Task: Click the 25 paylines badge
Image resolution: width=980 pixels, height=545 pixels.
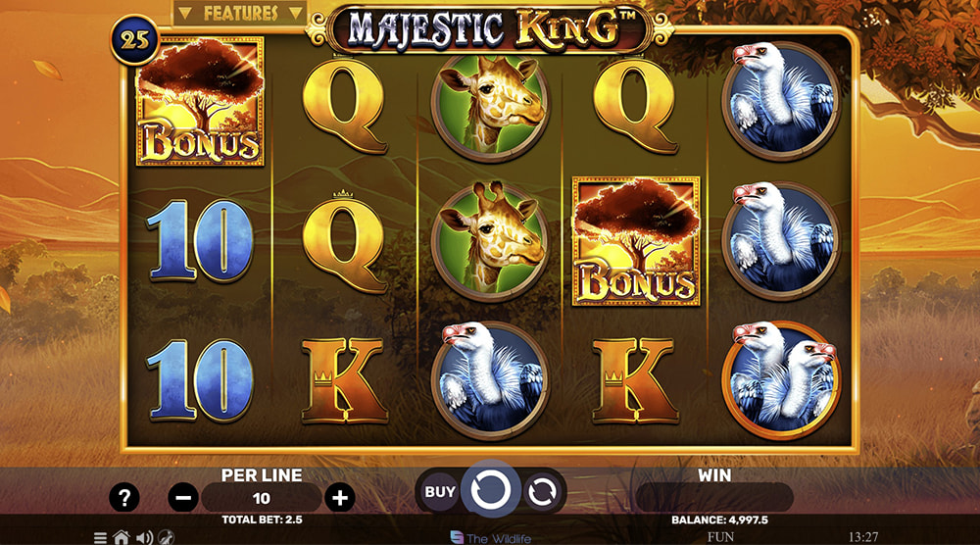Action: pyautogui.click(x=135, y=40)
